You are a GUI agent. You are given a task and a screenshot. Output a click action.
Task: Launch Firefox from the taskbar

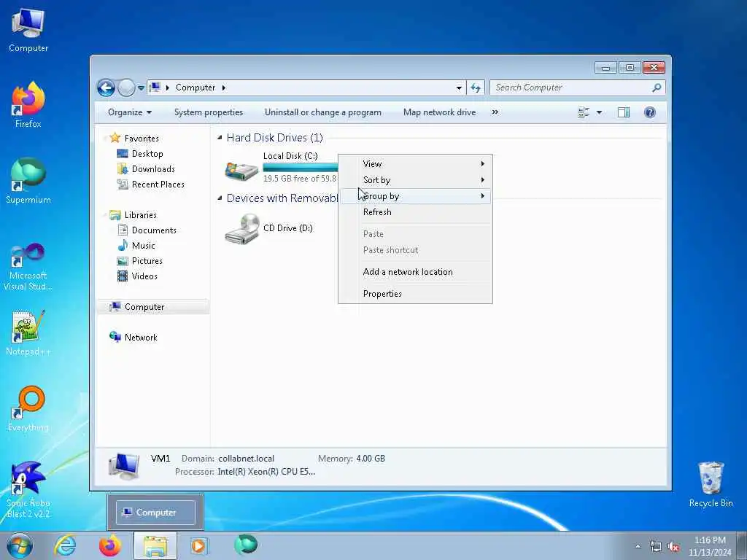110,545
